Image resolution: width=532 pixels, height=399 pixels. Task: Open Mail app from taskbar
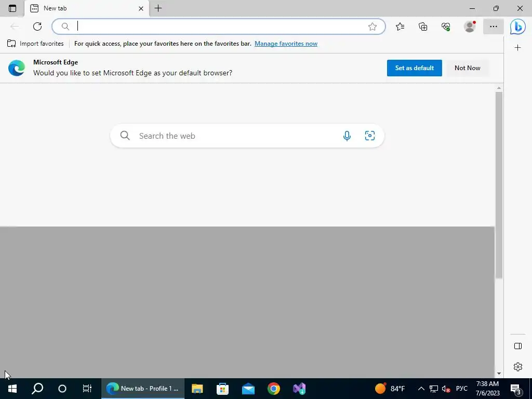click(248, 389)
